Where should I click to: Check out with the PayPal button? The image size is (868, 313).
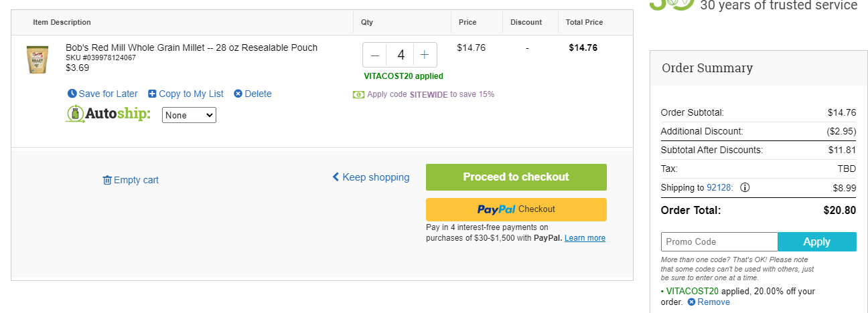click(x=516, y=209)
